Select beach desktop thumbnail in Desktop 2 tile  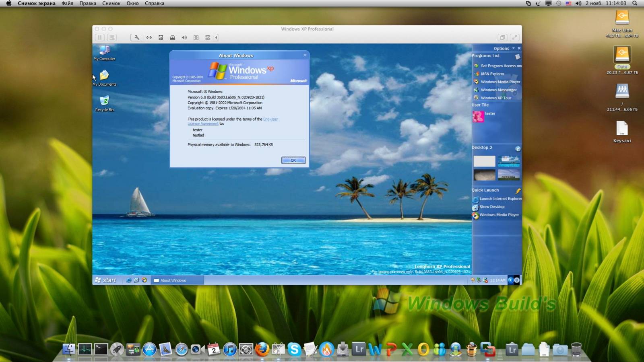tap(509, 161)
